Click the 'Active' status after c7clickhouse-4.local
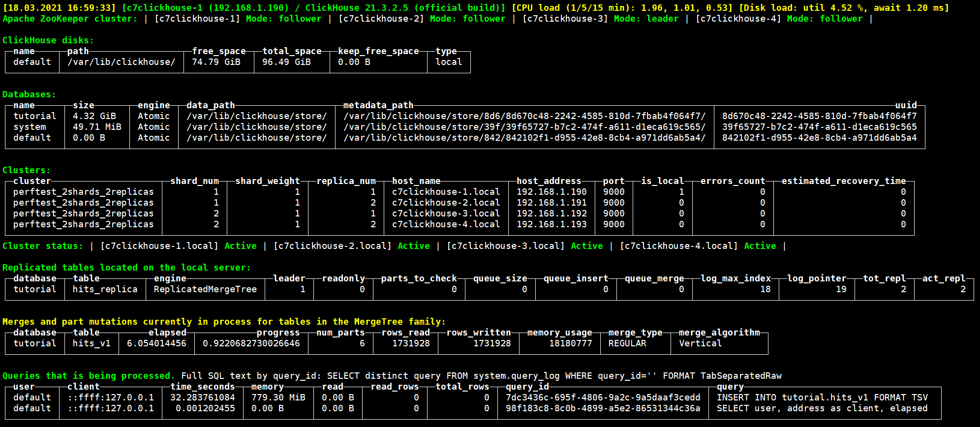980x427 pixels. [x=760, y=246]
